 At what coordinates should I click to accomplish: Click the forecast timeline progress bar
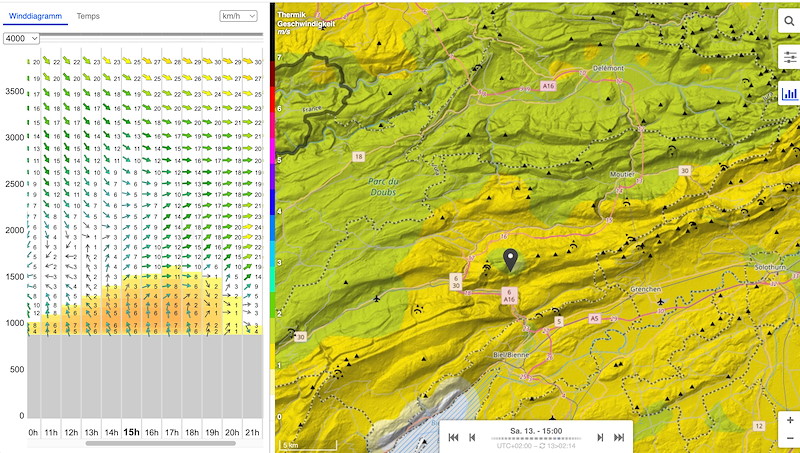536,437
